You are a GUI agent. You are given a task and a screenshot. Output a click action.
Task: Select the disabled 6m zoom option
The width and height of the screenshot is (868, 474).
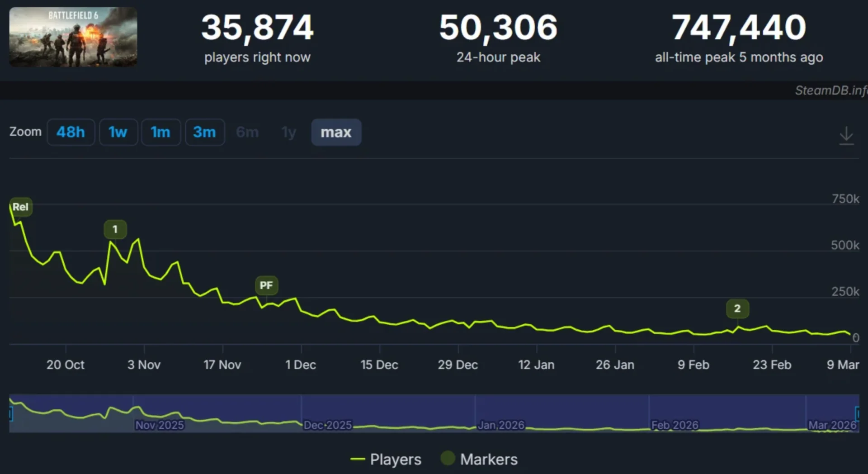coord(247,132)
